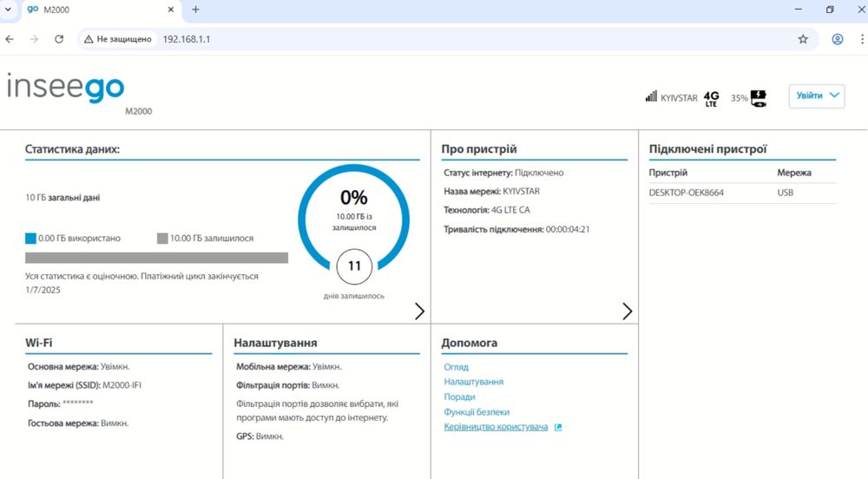Viewport: 868px width, 479px height.
Task: Open the Огляд help link
Action: click(x=457, y=367)
